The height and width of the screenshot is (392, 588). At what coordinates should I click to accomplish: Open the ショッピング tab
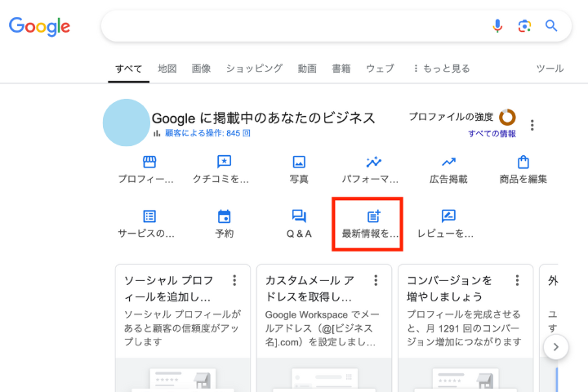254,69
